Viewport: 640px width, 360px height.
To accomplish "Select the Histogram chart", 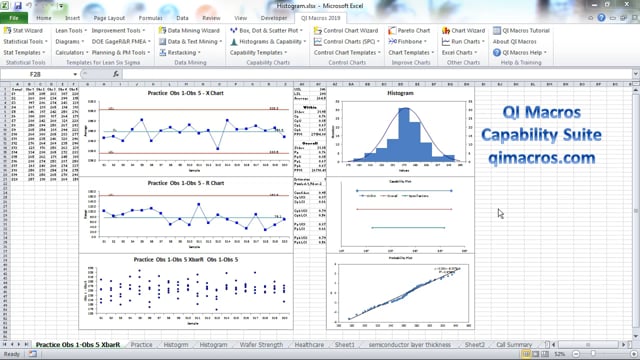I will tap(400, 132).
